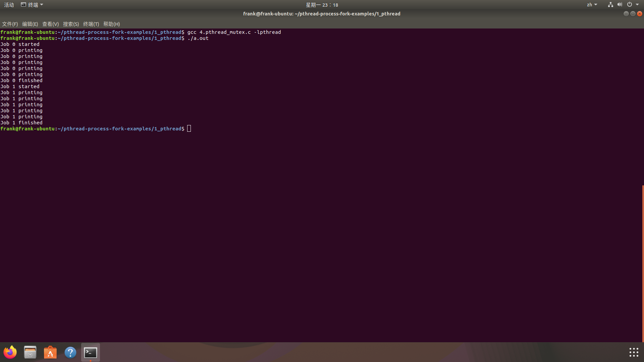Expand the 终端 app menu in top bar
This screenshot has width=644, height=362.
[32, 5]
